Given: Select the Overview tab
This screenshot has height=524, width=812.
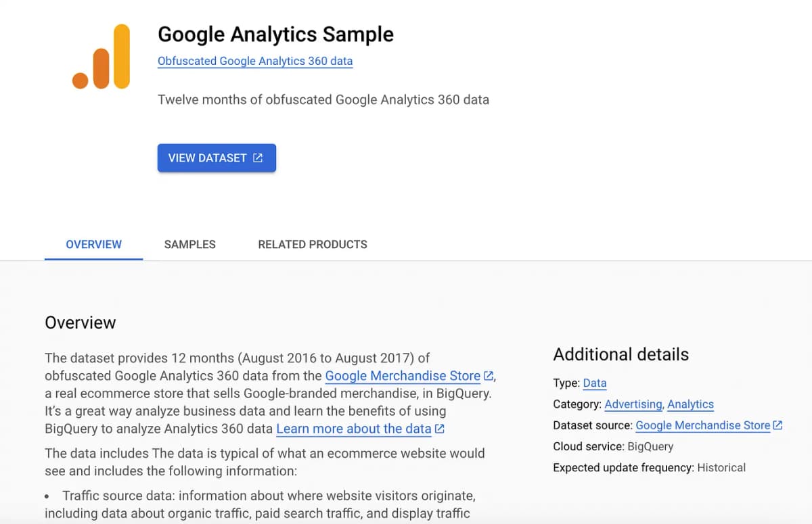Looking at the screenshot, I should (93, 244).
